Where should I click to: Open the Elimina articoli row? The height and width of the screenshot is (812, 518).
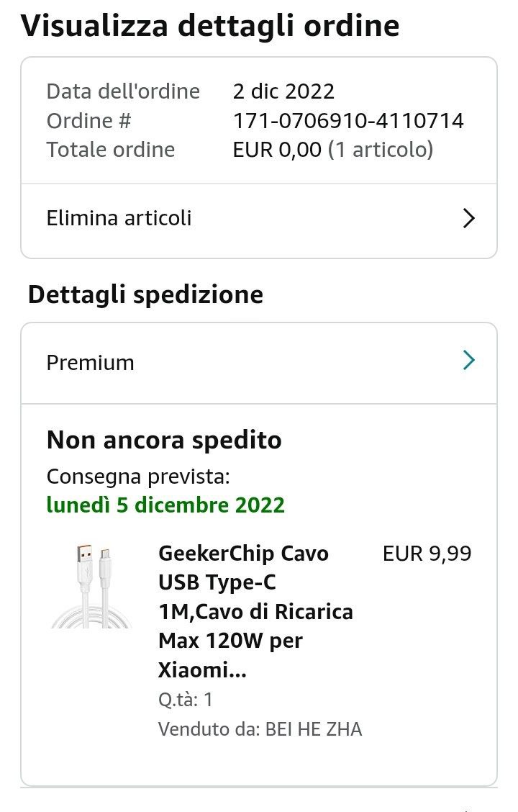119,218
